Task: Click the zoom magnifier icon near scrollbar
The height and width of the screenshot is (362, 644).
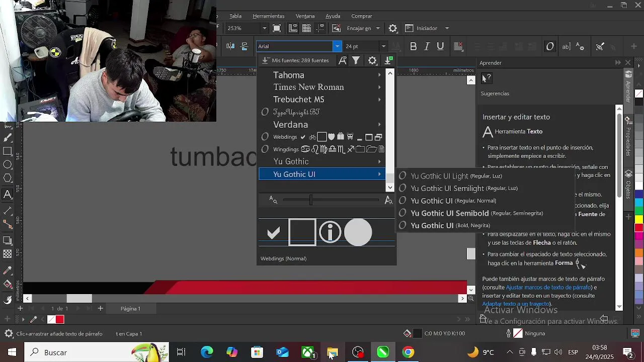Action: pyautogui.click(x=471, y=298)
